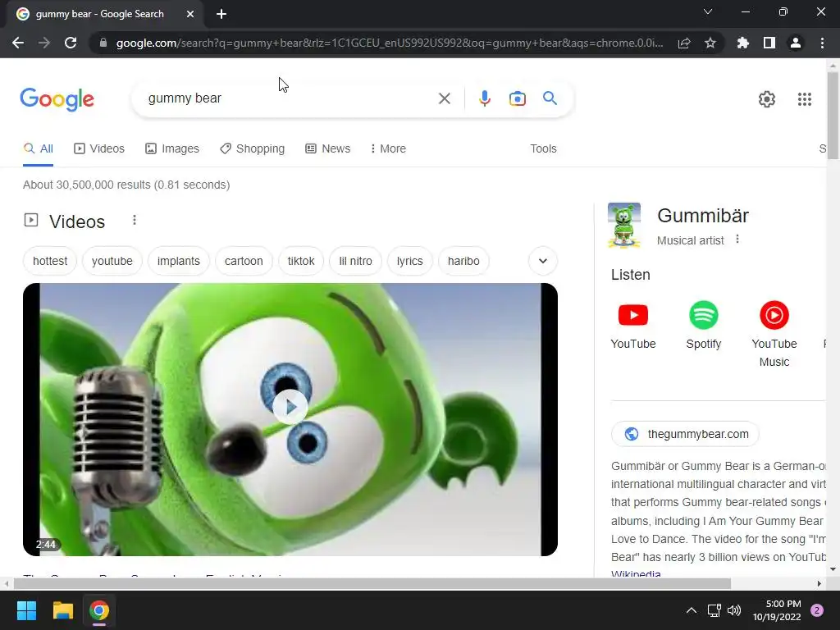Filter videos by the lyrics chip
The image size is (840, 630).
click(410, 261)
